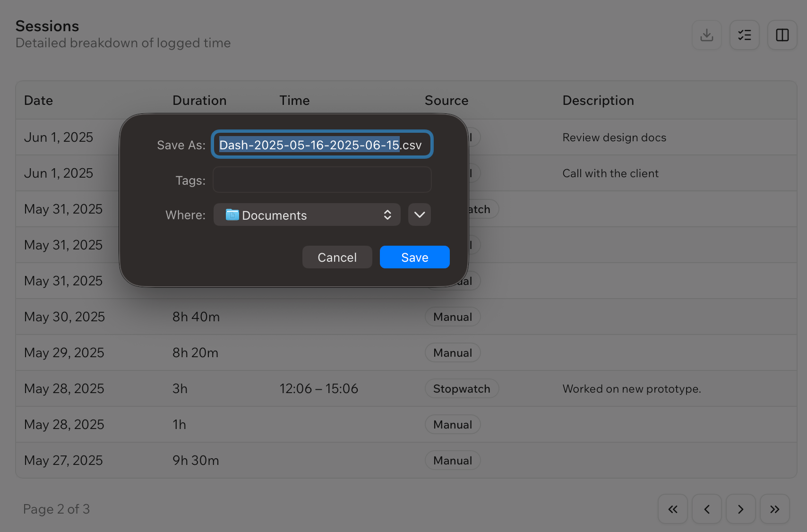
Task: Jump to first page with double-left chevron
Action: (x=672, y=509)
